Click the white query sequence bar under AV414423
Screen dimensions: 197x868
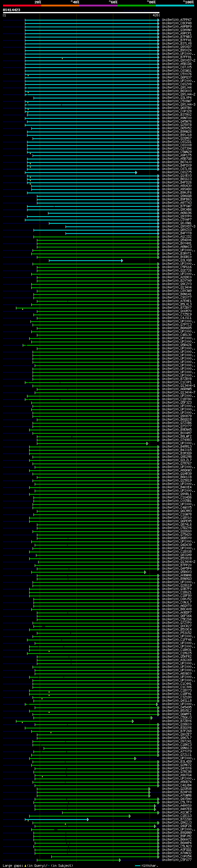pos(81,13)
